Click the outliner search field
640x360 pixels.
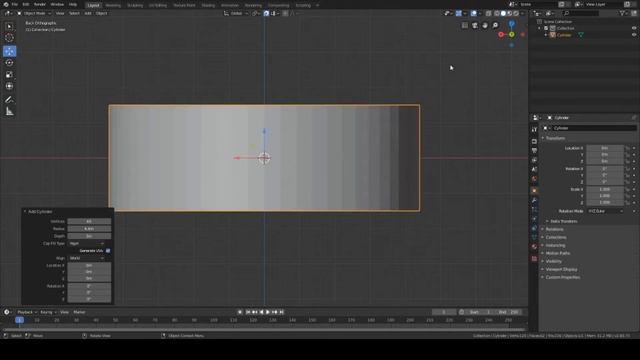click(x=580, y=13)
